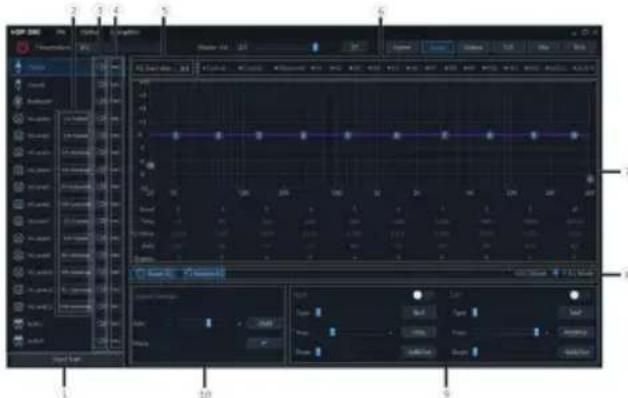Click the Gain value field beside the slider
Screen dimensions: 628x398
264,323
